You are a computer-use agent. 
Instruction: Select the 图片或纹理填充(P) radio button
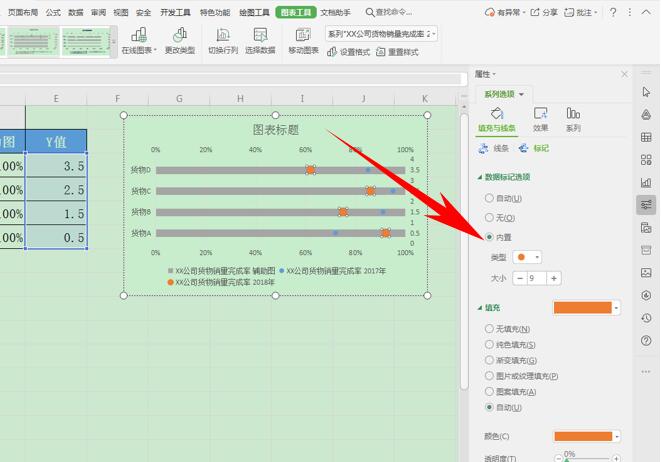489,376
